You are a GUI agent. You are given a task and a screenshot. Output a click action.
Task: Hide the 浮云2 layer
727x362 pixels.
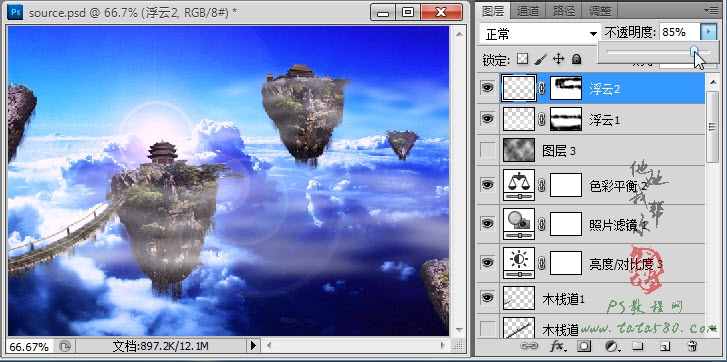point(487,87)
